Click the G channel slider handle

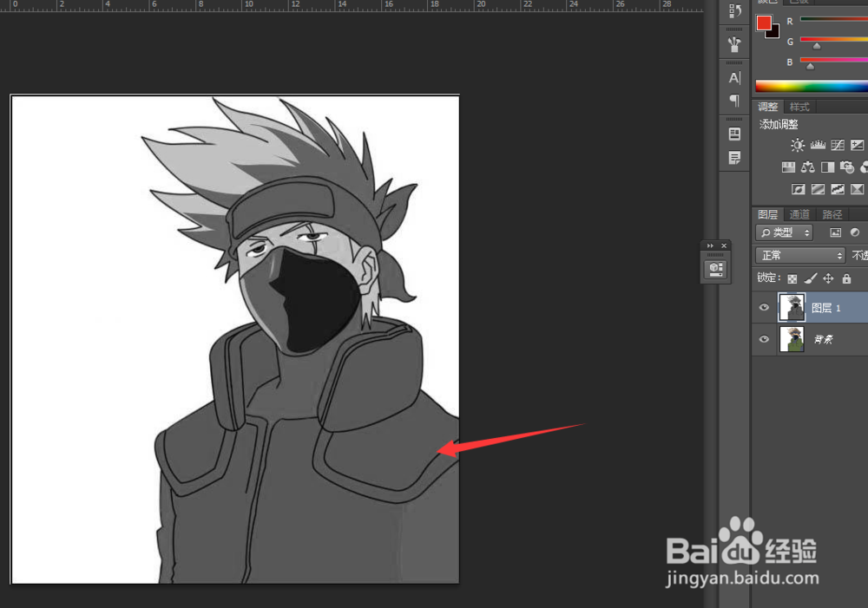click(x=817, y=47)
